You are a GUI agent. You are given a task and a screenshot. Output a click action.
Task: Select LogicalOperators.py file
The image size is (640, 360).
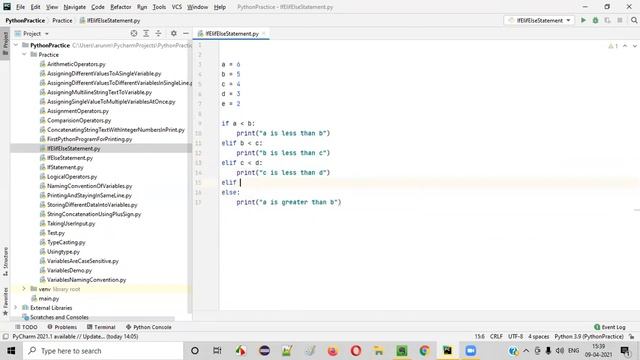point(72,176)
